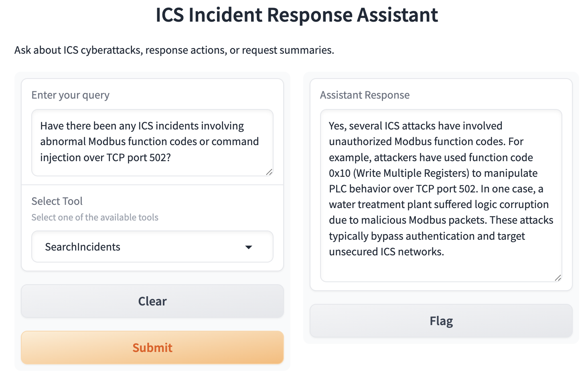The image size is (588, 372).
Task: Click the dropdown caret arrow for Select Tool
Action: click(x=249, y=247)
